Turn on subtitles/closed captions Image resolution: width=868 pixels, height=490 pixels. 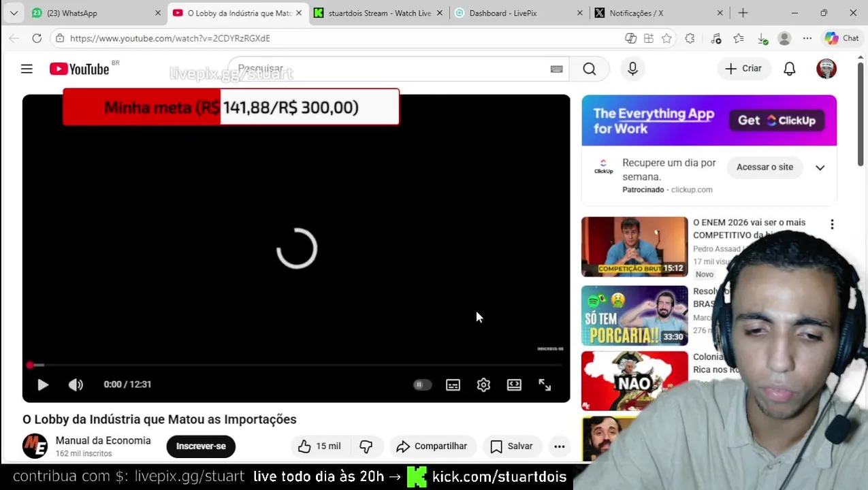tap(453, 385)
